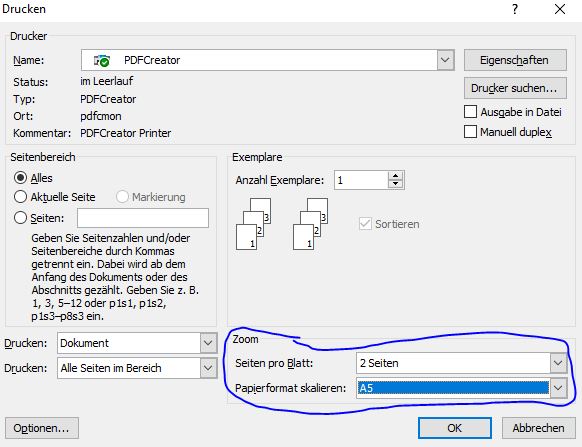Click Drucker suchen button
Screen dimensions: 582x447
(x=515, y=88)
